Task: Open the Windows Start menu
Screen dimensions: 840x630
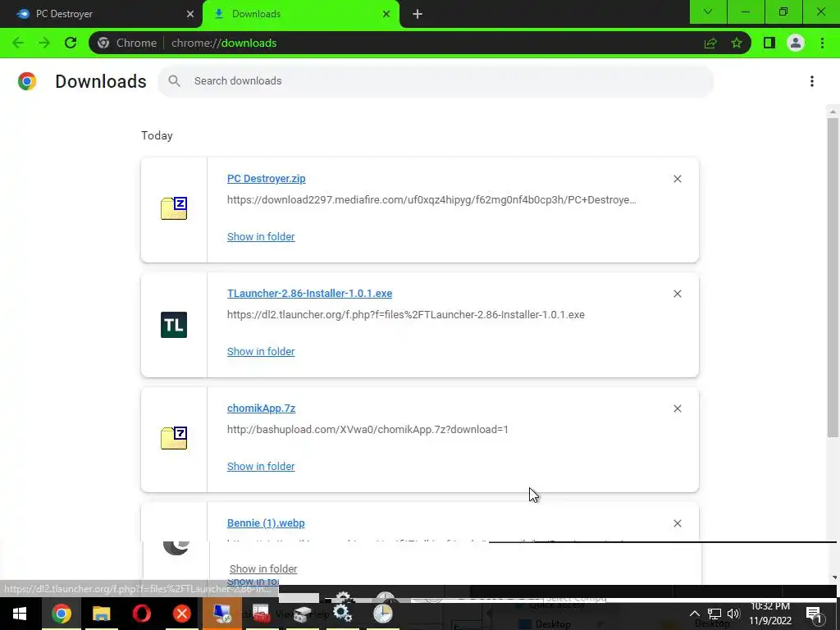Action: pos(20,614)
